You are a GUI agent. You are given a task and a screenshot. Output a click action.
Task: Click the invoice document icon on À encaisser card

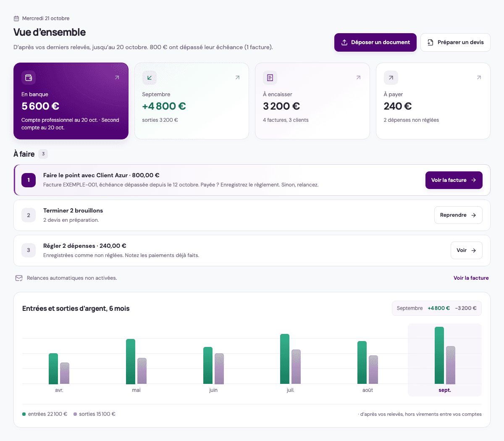(x=270, y=78)
